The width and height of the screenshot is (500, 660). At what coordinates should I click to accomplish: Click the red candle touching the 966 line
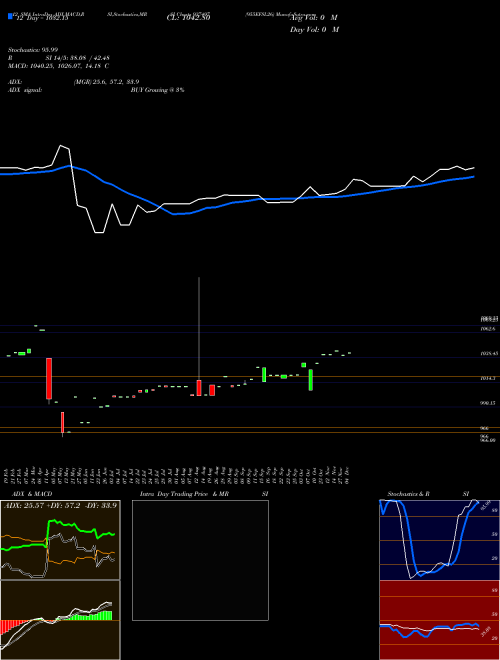point(62,422)
